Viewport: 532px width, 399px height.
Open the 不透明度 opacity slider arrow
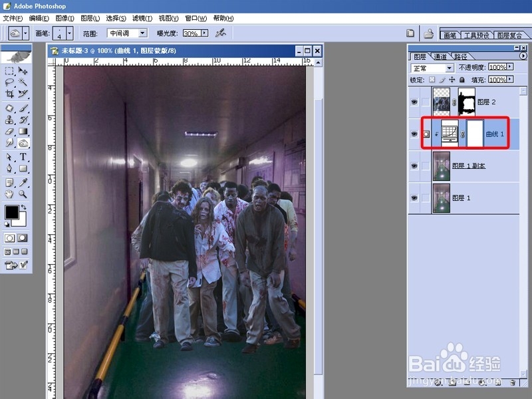pyautogui.click(x=510, y=67)
